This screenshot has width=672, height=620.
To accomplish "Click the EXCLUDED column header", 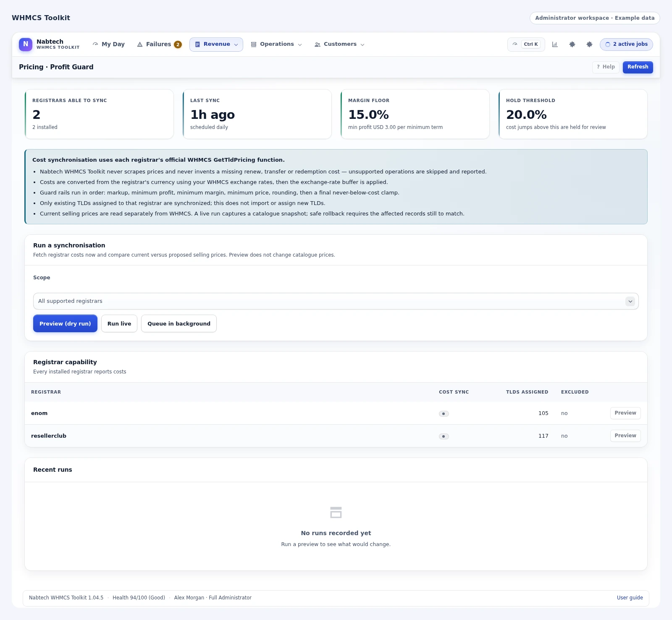I will 575,392.
